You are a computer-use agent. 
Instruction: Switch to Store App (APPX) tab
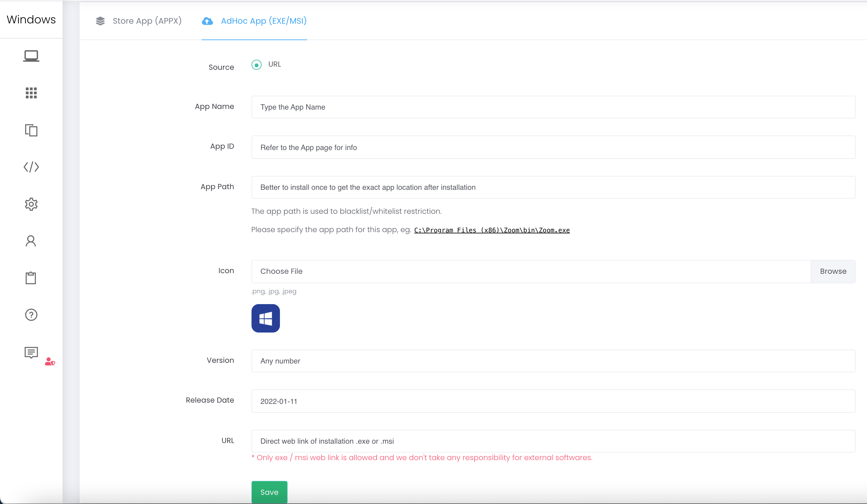(x=139, y=21)
